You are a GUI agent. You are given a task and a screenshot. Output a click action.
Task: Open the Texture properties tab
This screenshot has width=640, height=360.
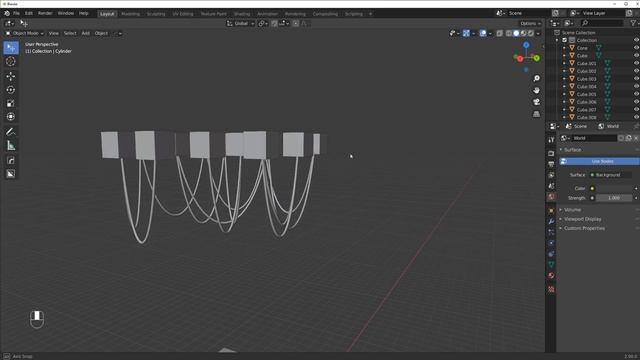click(x=551, y=289)
